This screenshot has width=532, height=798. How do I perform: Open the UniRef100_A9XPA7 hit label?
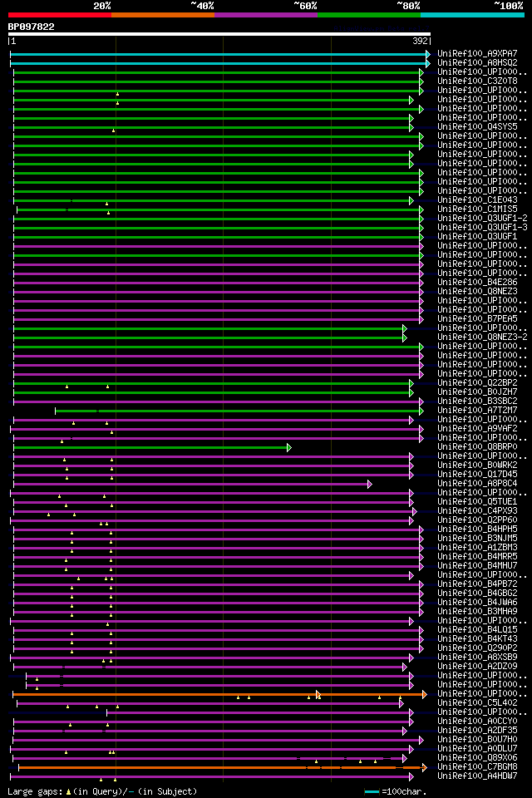tap(477, 53)
